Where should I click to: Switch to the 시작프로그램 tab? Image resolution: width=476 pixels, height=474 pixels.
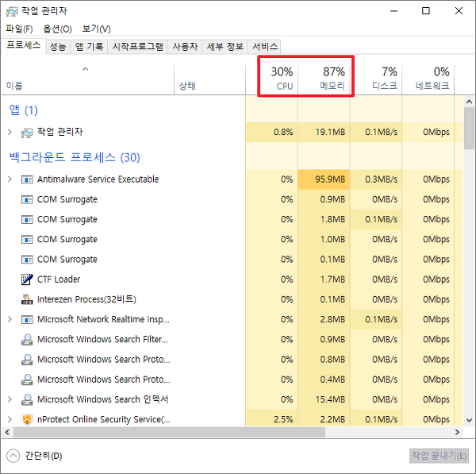tap(138, 47)
